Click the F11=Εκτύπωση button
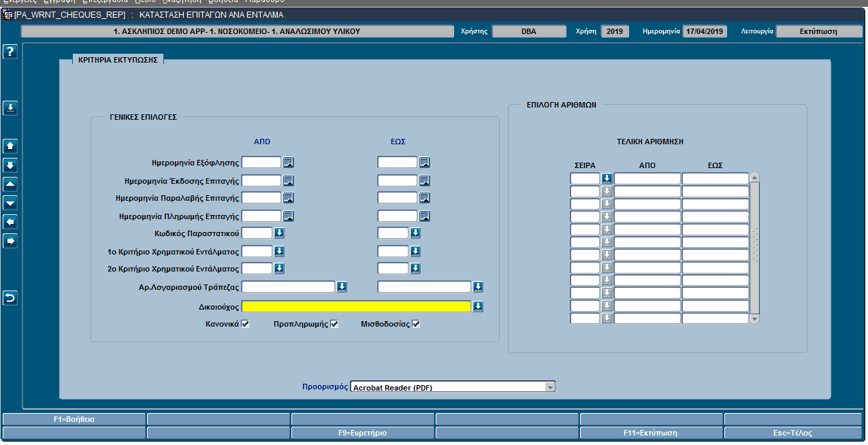The height and width of the screenshot is (445, 868). point(652,433)
